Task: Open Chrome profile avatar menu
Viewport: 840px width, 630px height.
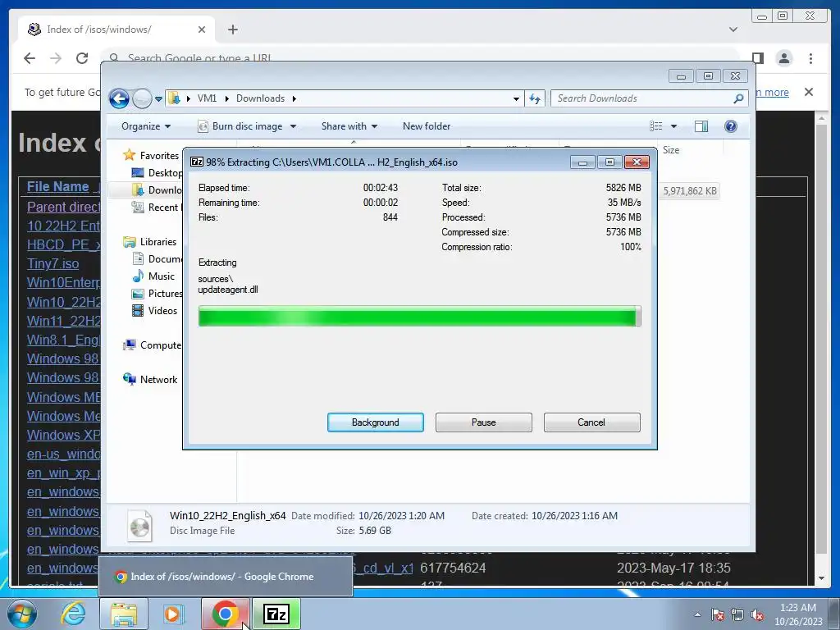Action: coord(784,58)
